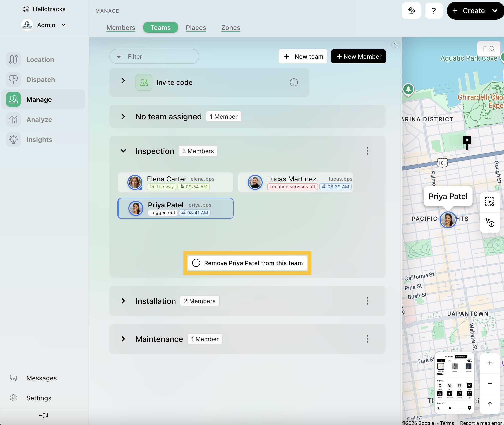Viewport: 504px width, 425px height.
Task: Click the Insights lightbulb icon
Action: (x=13, y=139)
